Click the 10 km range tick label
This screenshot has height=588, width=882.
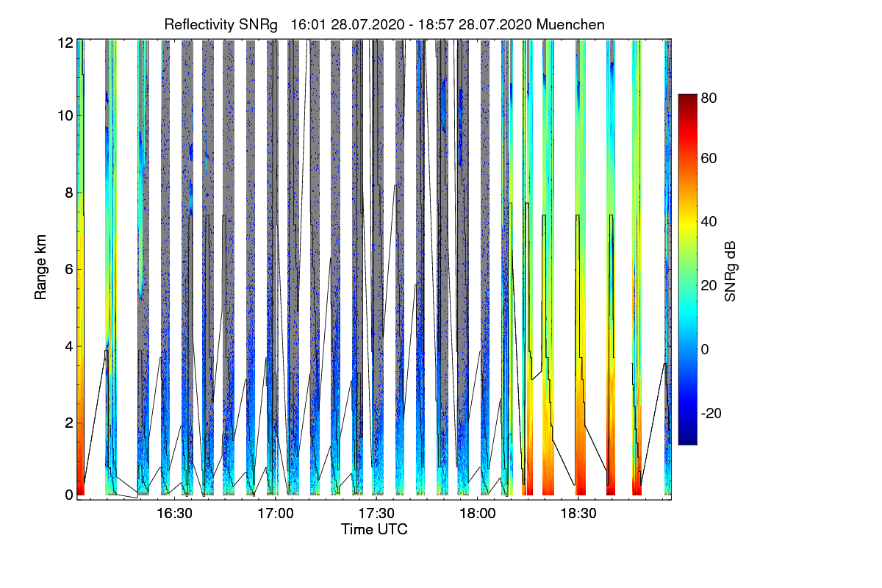[x=65, y=116]
